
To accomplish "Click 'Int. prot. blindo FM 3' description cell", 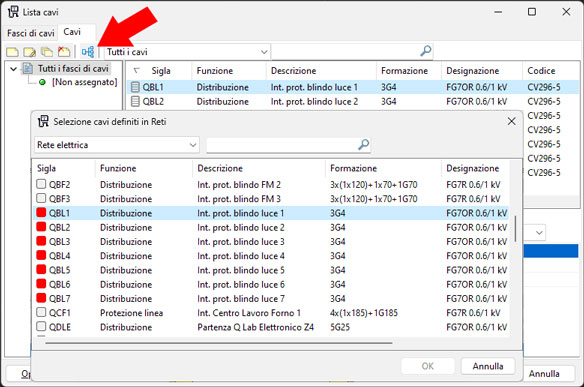I will (239, 199).
